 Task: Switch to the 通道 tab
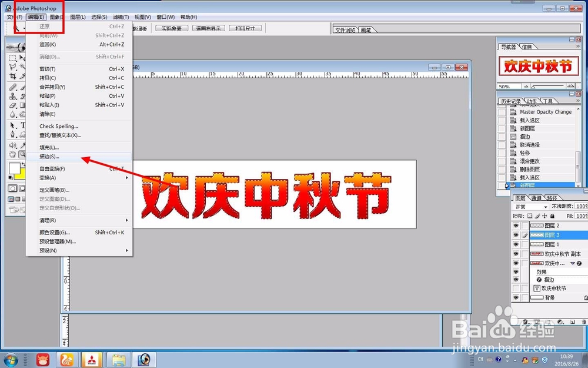point(536,198)
